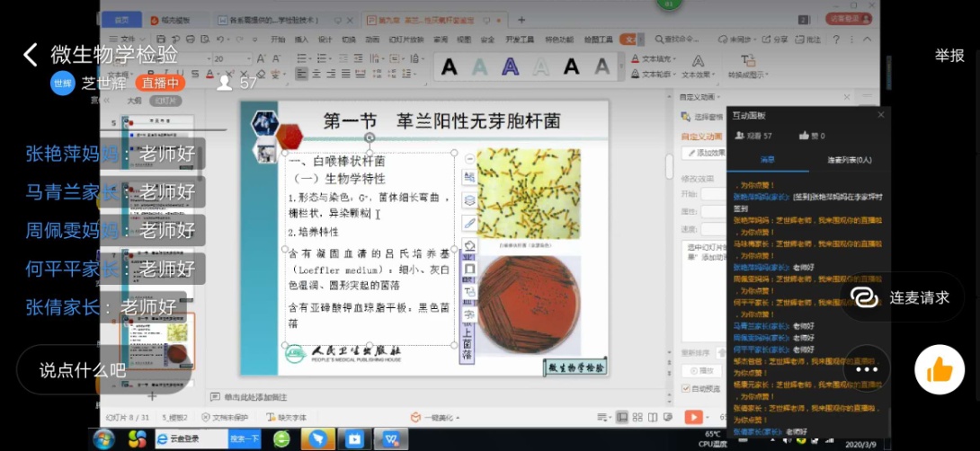
Task: Collapse the ribbon with the up chevron
Action: point(869,39)
